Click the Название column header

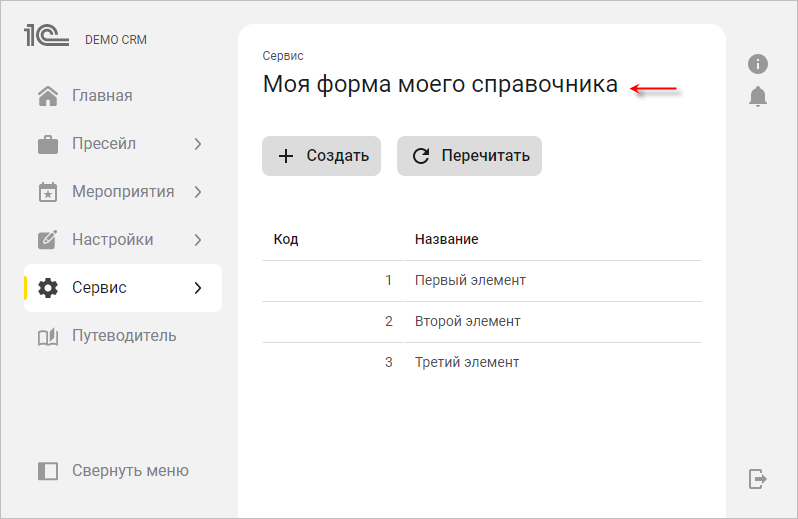pyautogui.click(x=446, y=239)
